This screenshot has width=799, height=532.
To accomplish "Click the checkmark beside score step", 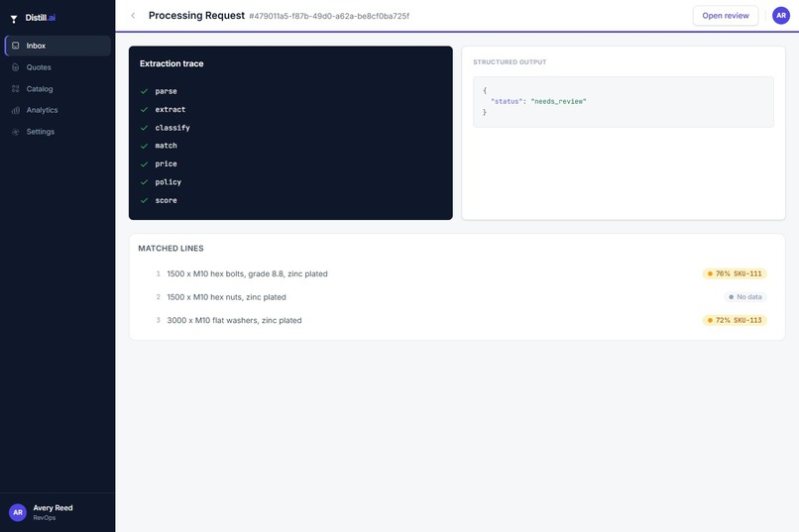I will coord(144,200).
